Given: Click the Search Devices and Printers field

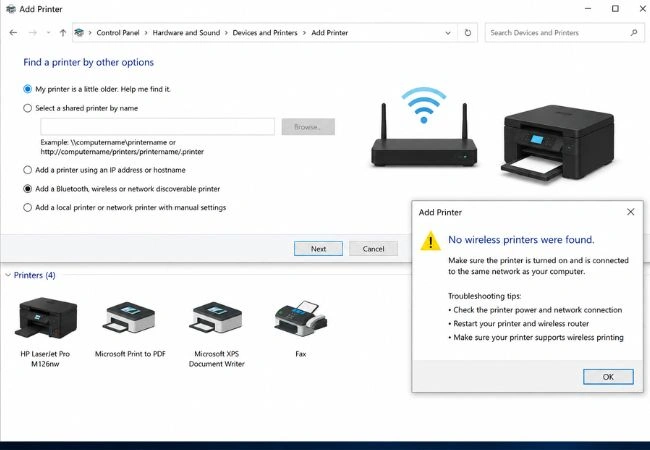Looking at the screenshot, I should (565, 33).
